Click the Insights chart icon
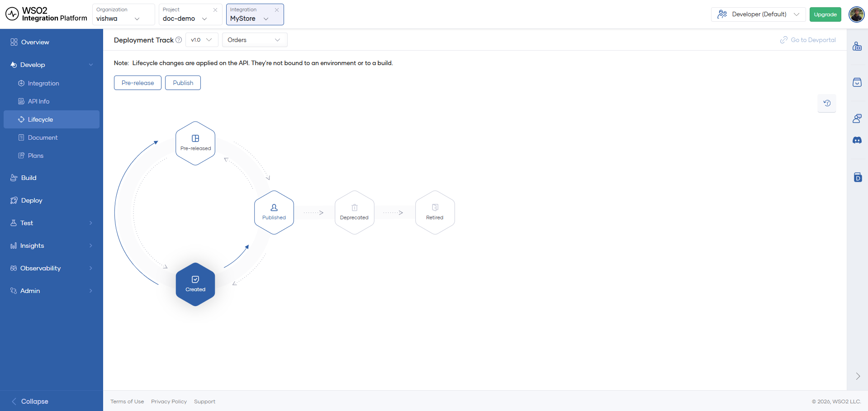The width and height of the screenshot is (868, 411). [14, 246]
